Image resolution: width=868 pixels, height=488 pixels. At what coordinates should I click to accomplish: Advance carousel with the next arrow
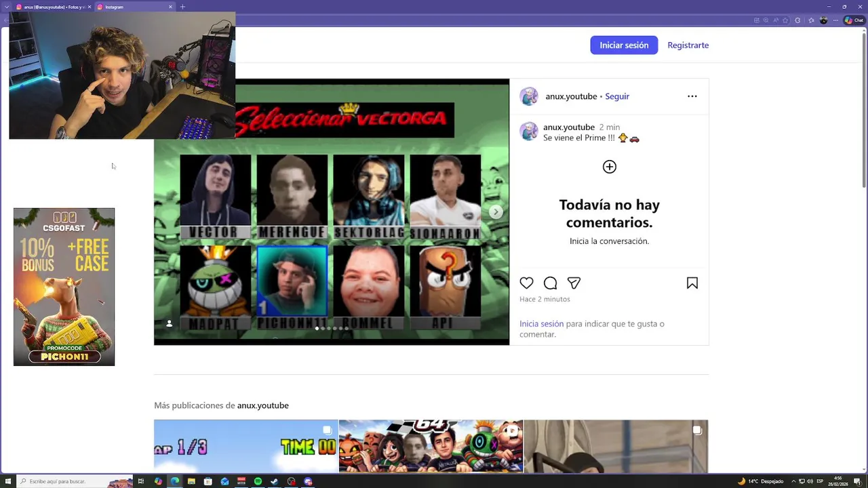coord(496,212)
